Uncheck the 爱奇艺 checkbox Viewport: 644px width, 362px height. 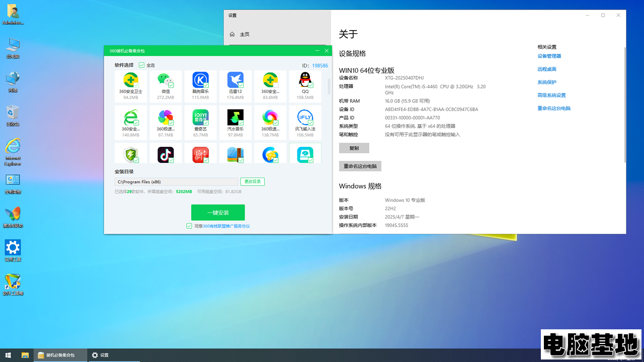point(206,123)
